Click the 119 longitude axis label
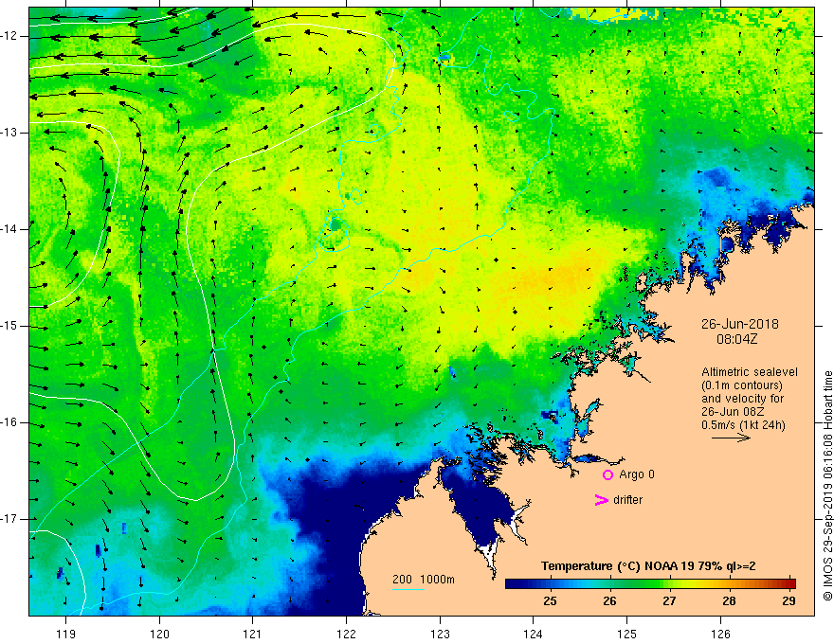The height and width of the screenshot is (644, 834). (x=66, y=634)
